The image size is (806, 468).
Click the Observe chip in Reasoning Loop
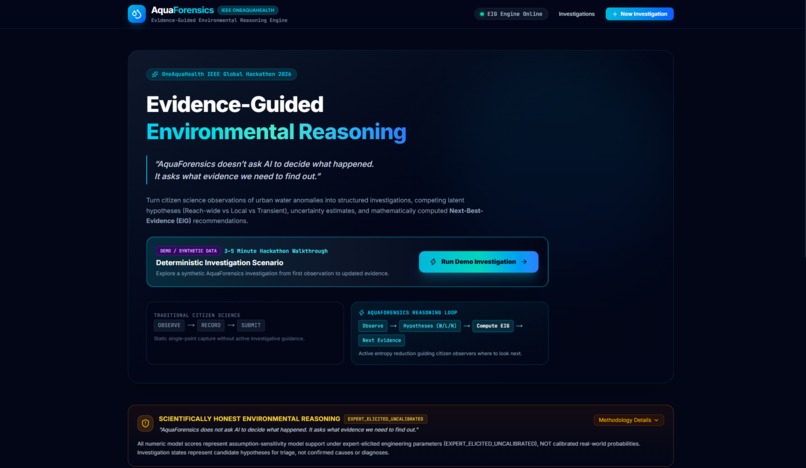tap(373, 326)
